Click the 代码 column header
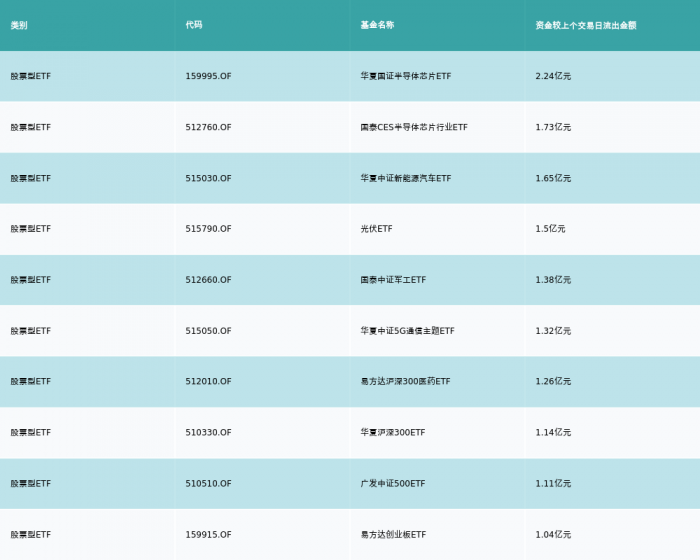Screen dimensions: 700x560 tap(194, 25)
